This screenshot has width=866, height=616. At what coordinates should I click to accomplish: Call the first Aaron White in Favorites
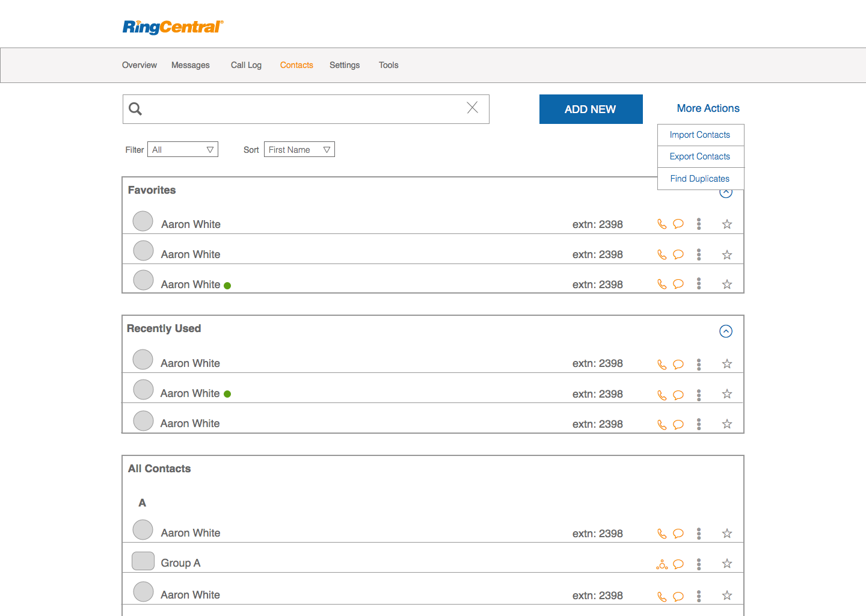(x=662, y=224)
